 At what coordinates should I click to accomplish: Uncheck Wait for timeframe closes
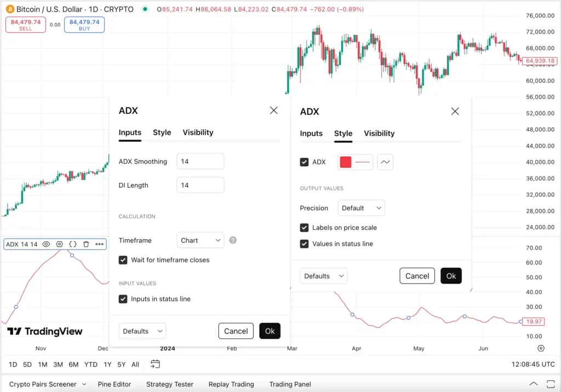point(123,260)
